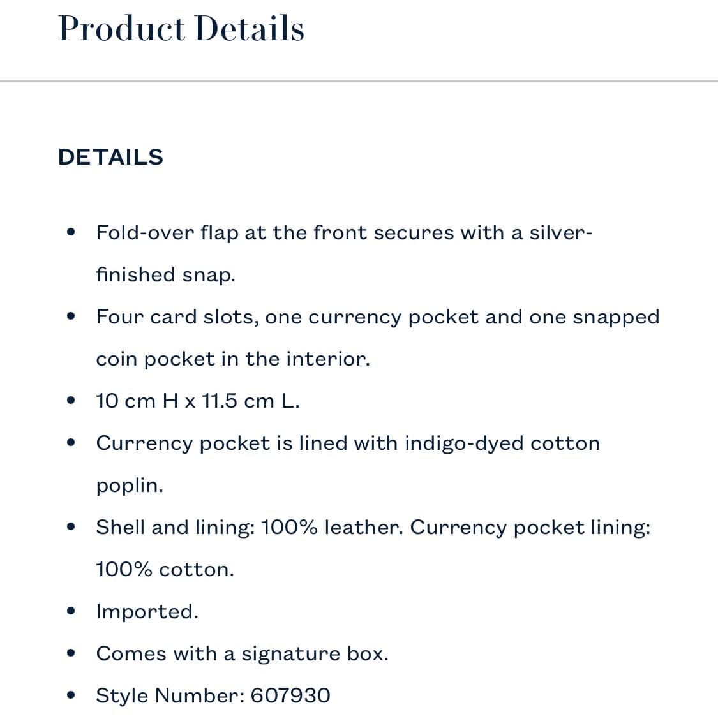
Task: Click the "indigo-dyed cotton" line
Action: coord(348,443)
